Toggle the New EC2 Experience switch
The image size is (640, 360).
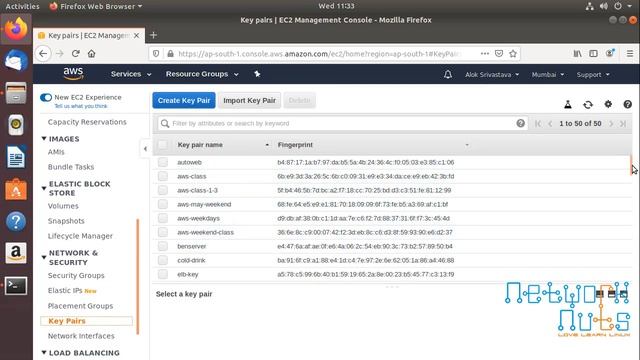46,97
